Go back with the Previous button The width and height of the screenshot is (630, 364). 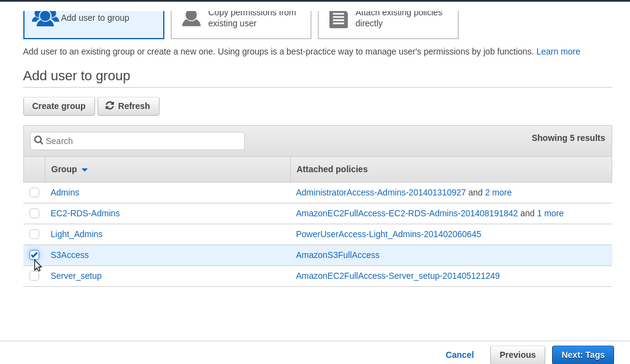point(518,355)
